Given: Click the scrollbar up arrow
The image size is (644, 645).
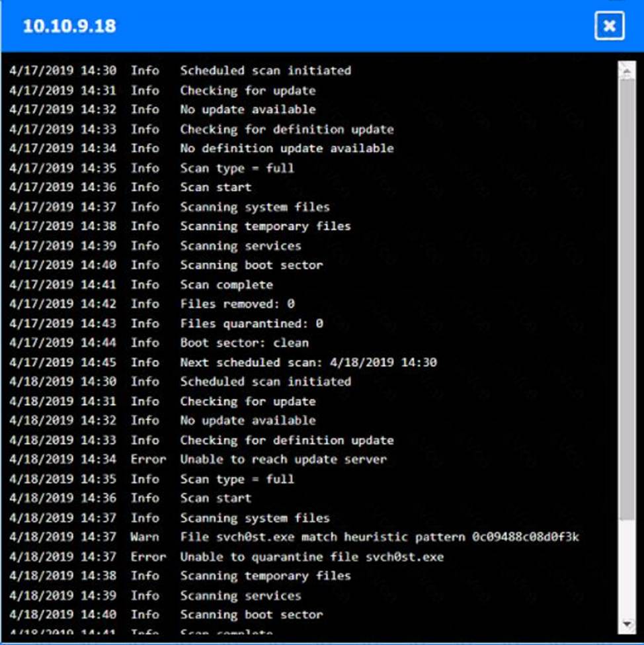Looking at the screenshot, I should (627, 71).
